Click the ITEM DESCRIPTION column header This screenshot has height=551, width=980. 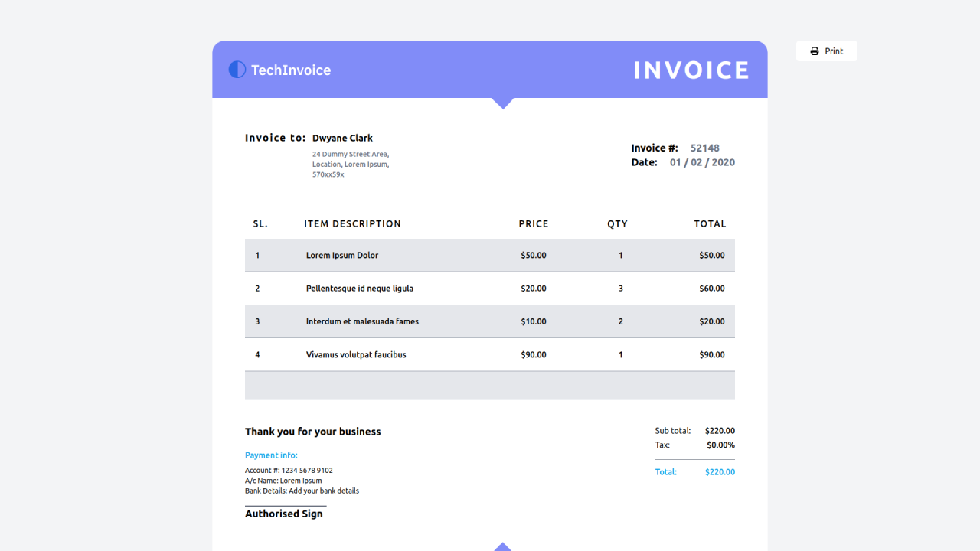(x=352, y=224)
